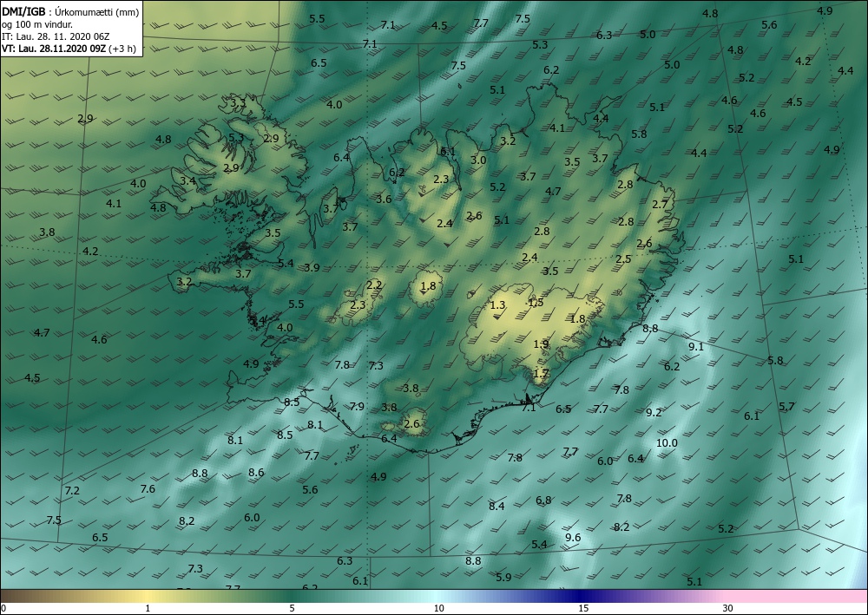Click the 'og 100 m vindur.' legend line
This screenshot has height=615, width=868.
37,23
